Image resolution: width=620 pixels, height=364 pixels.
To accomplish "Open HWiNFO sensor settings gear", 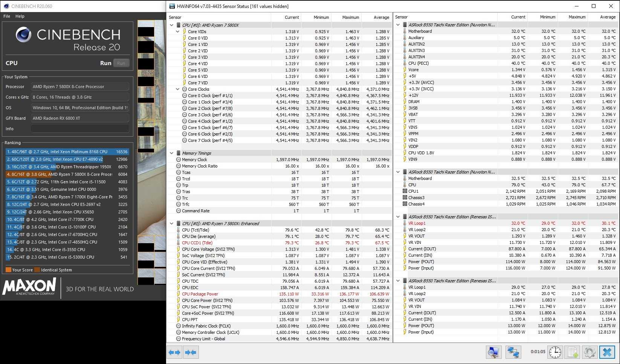I will pos(589,352).
